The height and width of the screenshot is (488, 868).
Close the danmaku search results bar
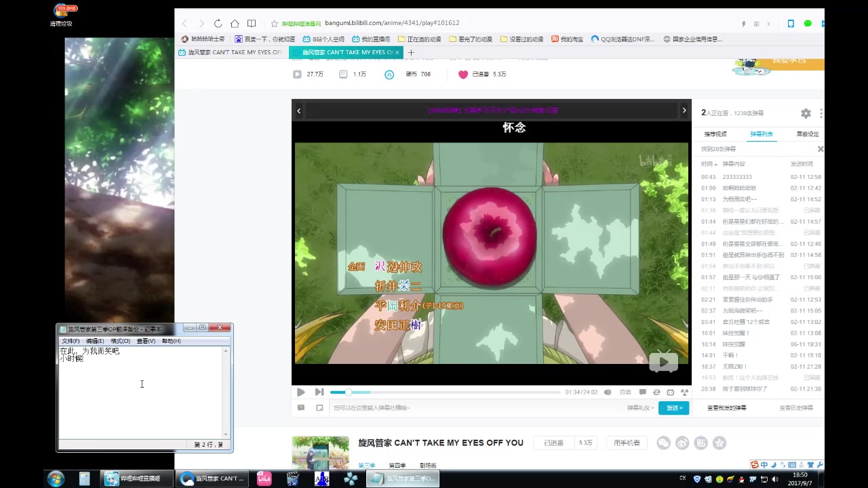tap(820, 149)
